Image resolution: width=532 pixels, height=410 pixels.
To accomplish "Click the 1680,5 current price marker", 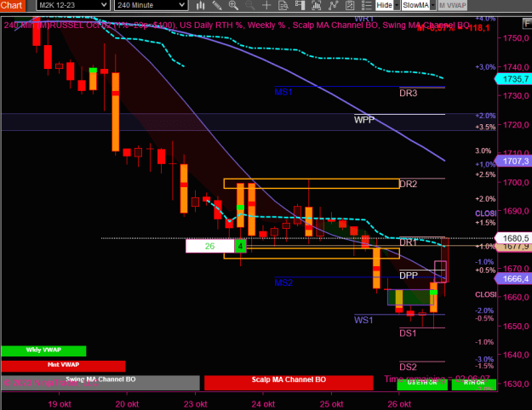I will pos(513,238).
